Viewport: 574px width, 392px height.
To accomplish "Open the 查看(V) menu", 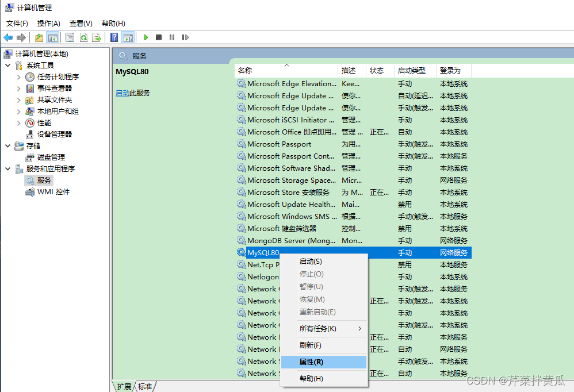I will 81,24.
